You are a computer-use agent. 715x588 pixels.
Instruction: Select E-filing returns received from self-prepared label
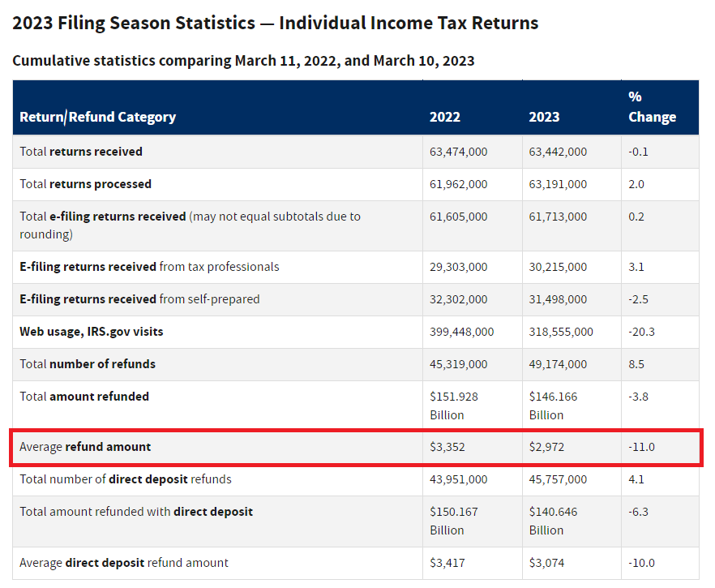(139, 299)
